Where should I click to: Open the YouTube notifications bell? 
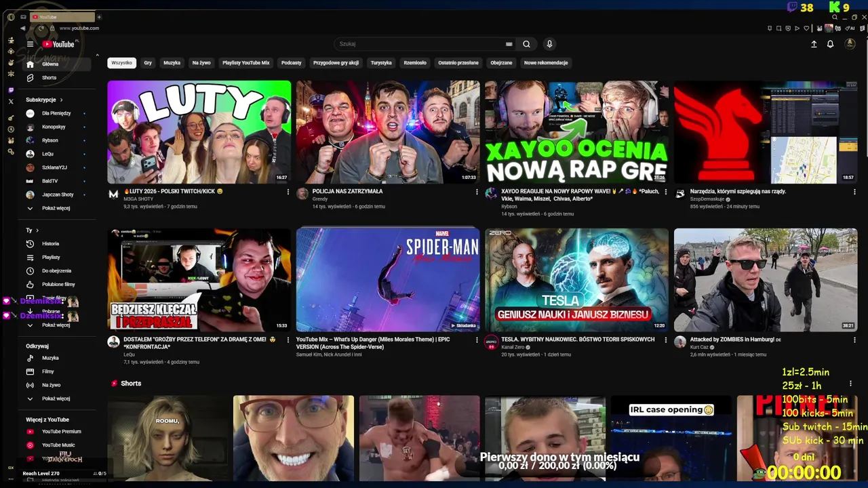tap(830, 44)
